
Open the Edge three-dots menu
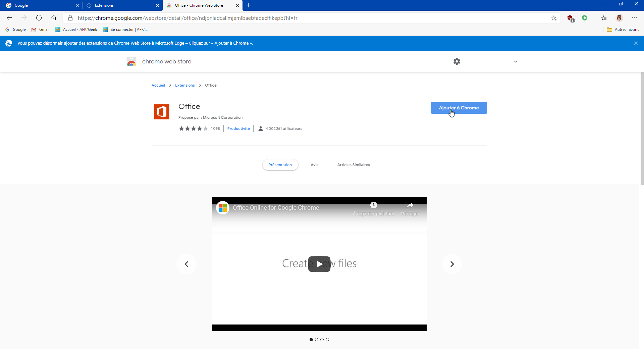pyautogui.click(x=635, y=18)
